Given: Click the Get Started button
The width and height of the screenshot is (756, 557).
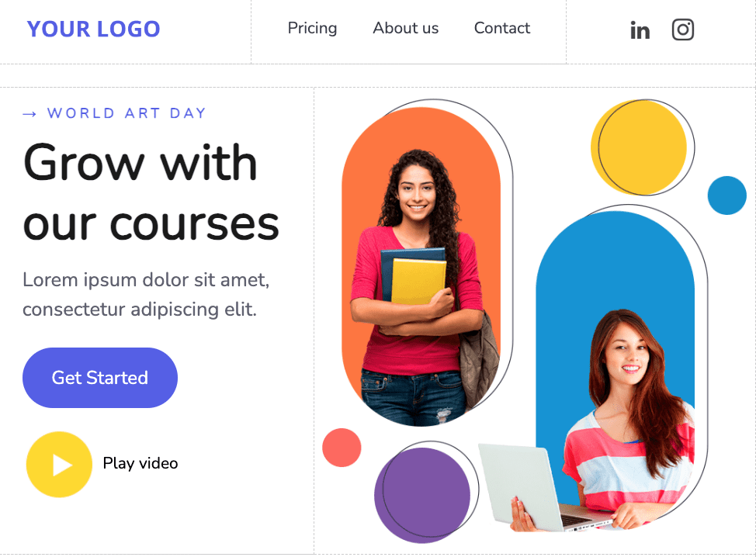Looking at the screenshot, I should (x=100, y=378).
